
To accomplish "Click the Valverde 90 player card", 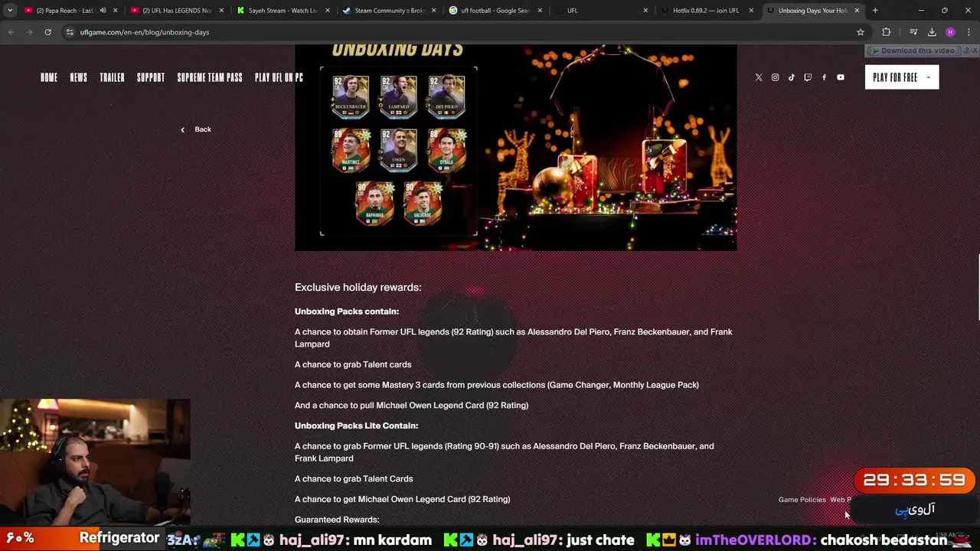I will click(x=423, y=204).
